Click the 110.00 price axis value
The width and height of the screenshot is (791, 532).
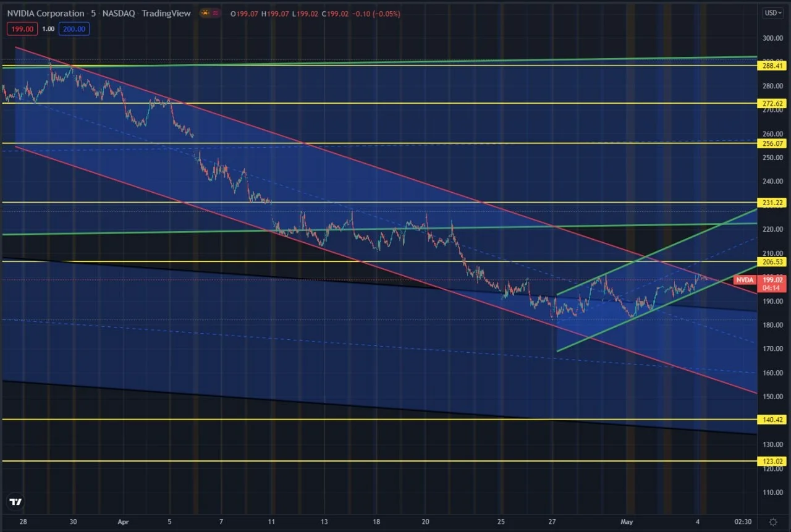click(x=772, y=492)
